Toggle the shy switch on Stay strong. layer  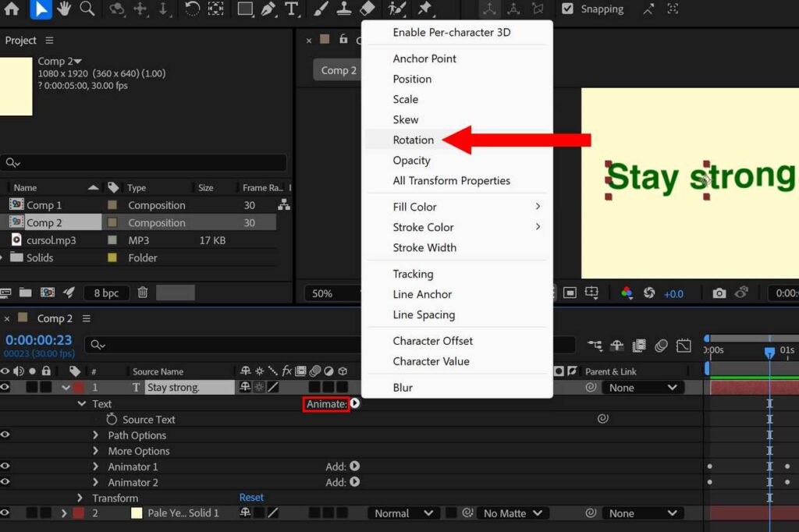pos(245,387)
